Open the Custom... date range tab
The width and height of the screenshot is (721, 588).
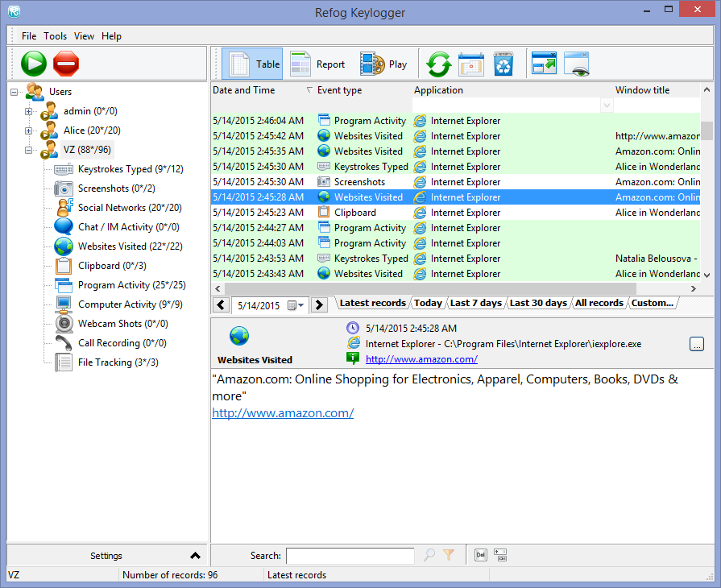click(653, 303)
